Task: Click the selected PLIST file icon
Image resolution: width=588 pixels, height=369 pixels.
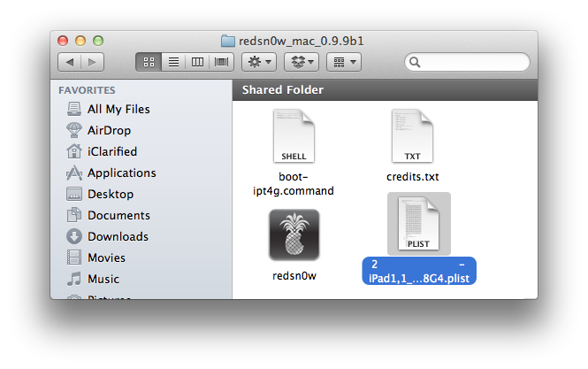Action: coord(418,225)
